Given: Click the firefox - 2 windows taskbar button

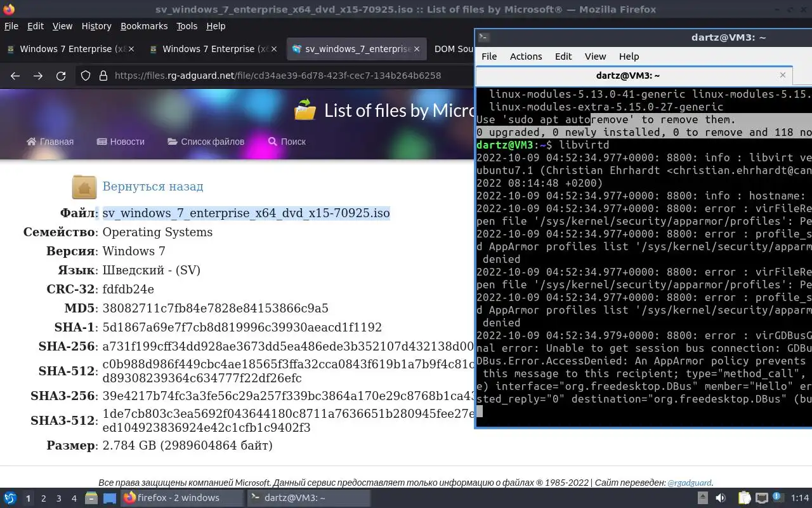Looking at the screenshot, I should pos(182,498).
